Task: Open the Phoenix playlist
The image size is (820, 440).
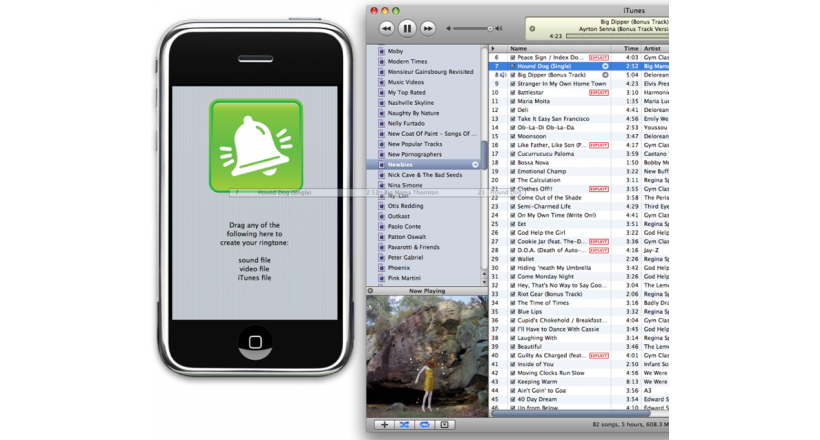Action: [x=398, y=268]
